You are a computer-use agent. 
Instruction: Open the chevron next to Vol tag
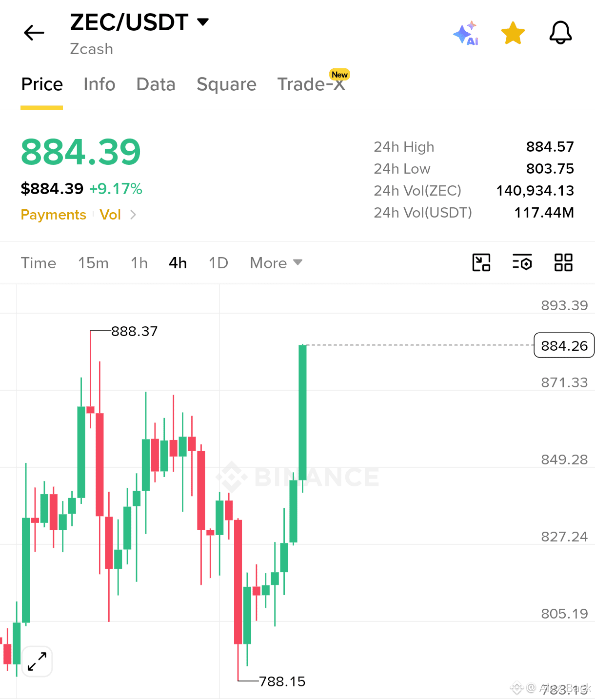(133, 215)
